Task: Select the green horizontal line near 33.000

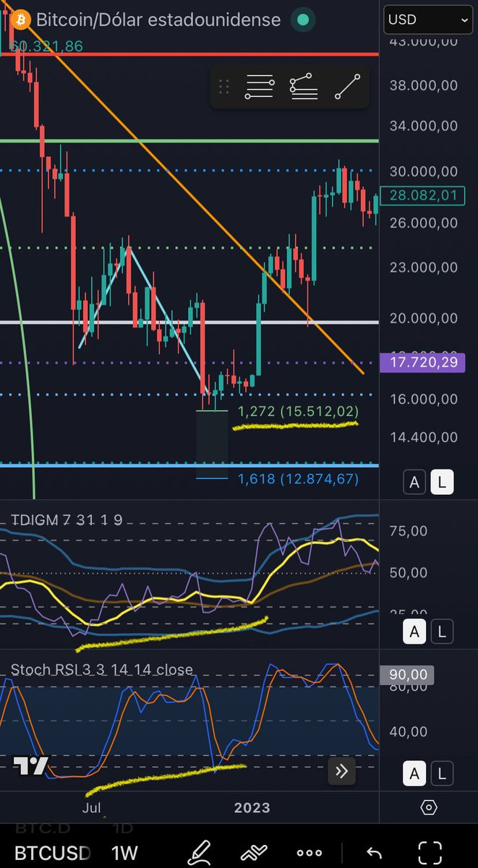Action: click(189, 140)
